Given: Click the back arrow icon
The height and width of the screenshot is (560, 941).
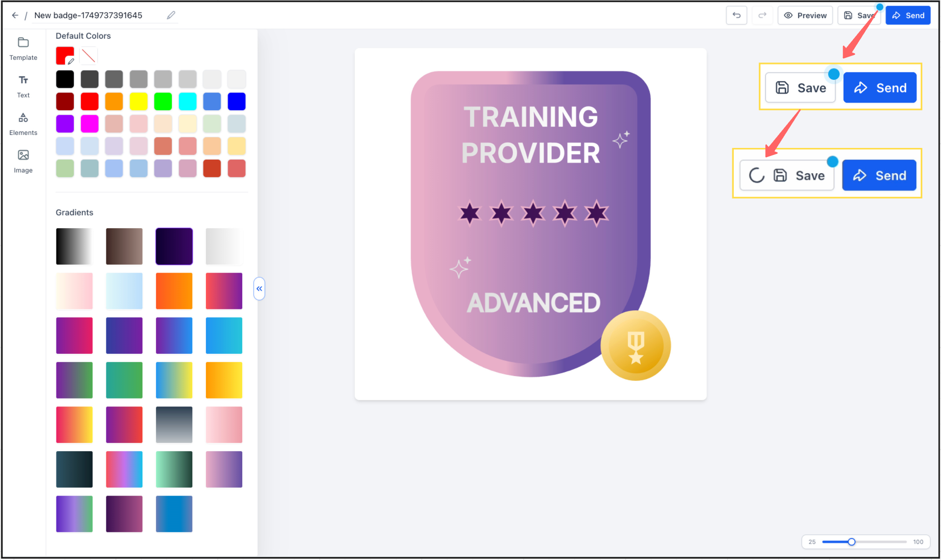Looking at the screenshot, I should (15, 15).
